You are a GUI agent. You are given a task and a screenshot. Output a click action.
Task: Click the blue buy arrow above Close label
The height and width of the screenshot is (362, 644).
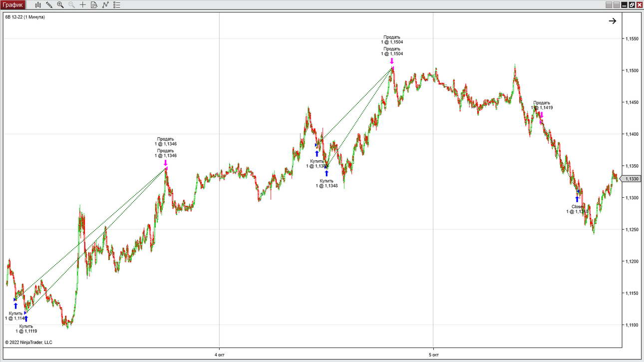coord(577,199)
